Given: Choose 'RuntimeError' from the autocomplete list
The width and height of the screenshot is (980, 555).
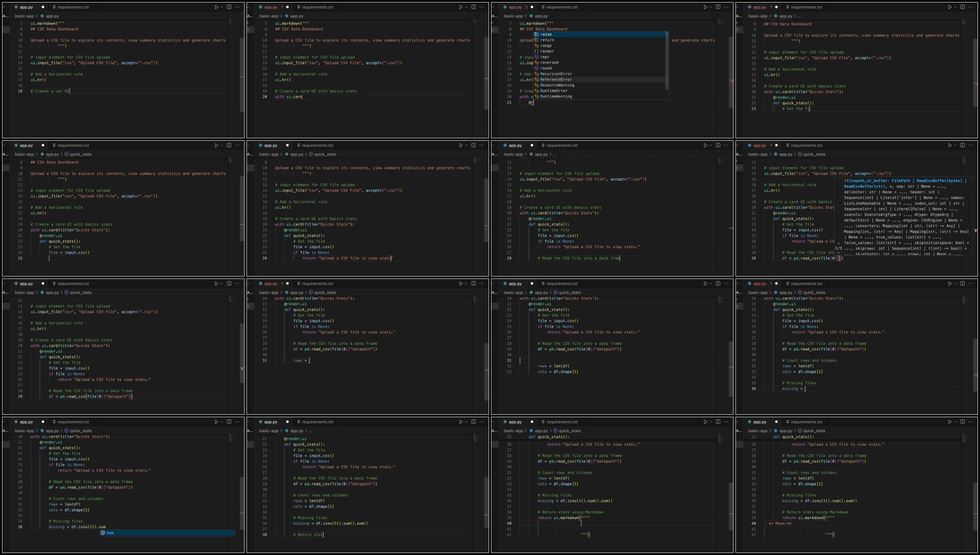Looking at the screenshot, I should pos(599,91).
